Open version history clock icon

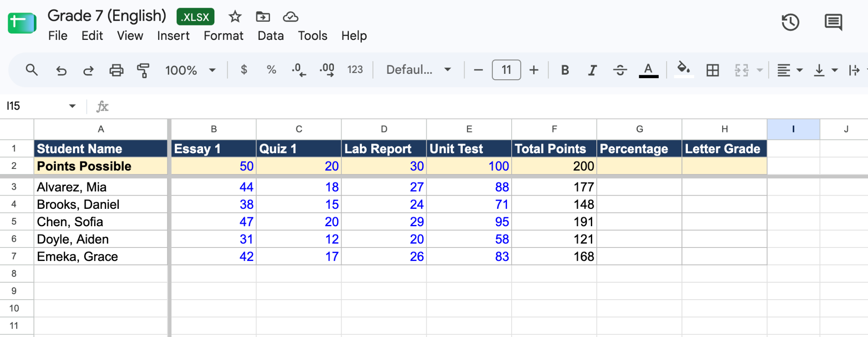coord(790,22)
